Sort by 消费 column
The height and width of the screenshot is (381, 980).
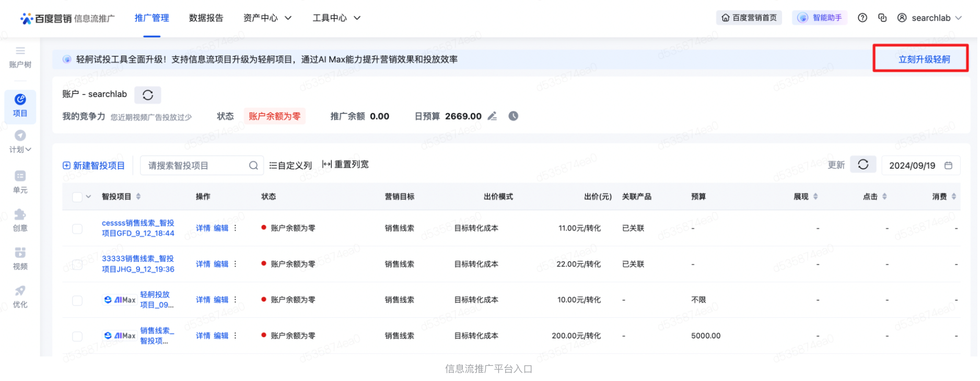pos(954,197)
